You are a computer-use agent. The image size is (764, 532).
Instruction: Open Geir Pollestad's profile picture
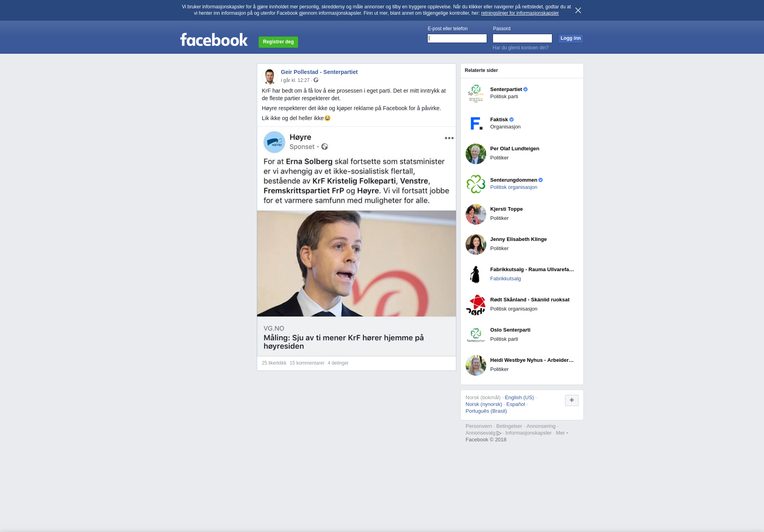pos(269,76)
